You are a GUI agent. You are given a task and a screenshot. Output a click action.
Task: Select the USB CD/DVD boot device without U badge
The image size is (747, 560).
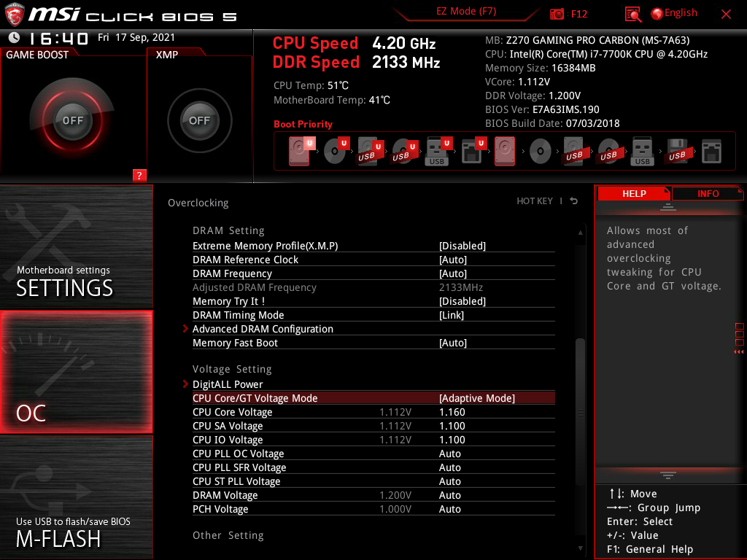609,151
